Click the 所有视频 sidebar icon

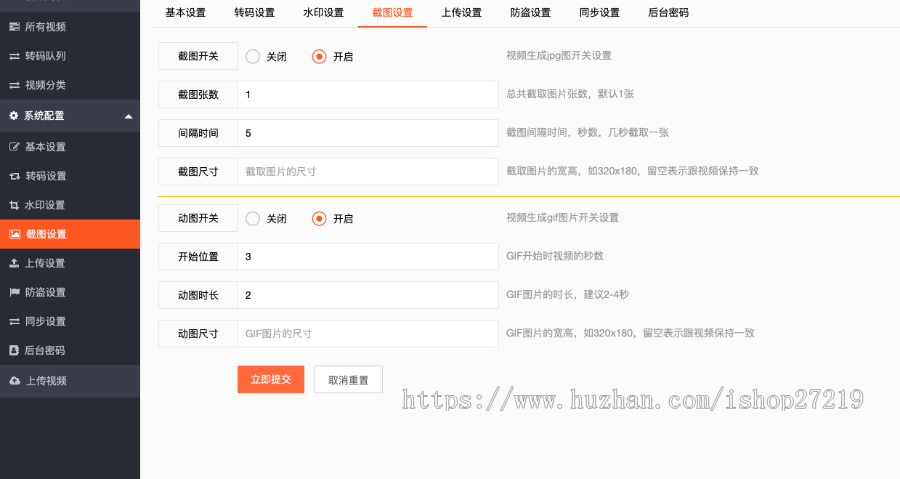coord(14,26)
